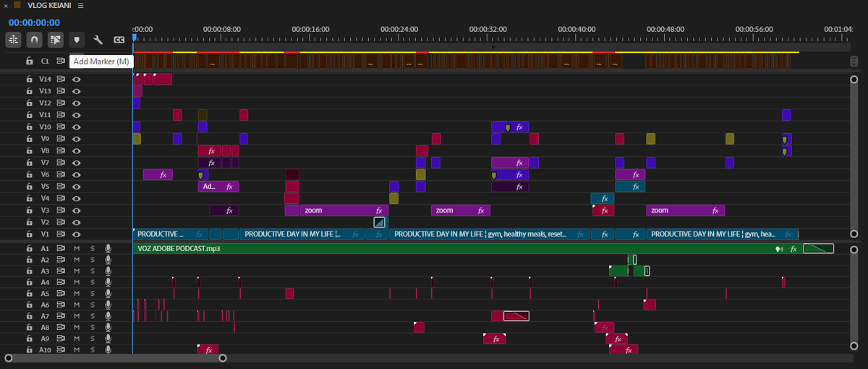Toggle sync lock icon on track A5
Viewport: 868px width, 369px height.
[61, 294]
